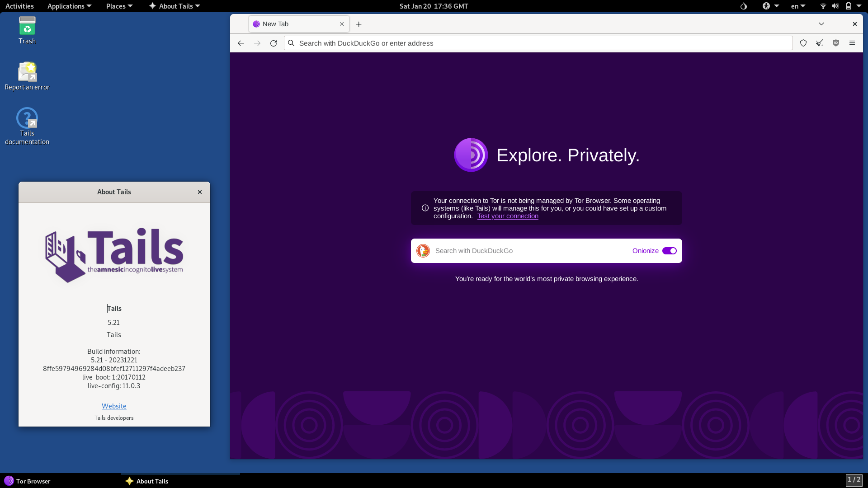Toggle the Onionize switch off
Image resolution: width=868 pixels, height=488 pixels.
[x=669, y=251]
